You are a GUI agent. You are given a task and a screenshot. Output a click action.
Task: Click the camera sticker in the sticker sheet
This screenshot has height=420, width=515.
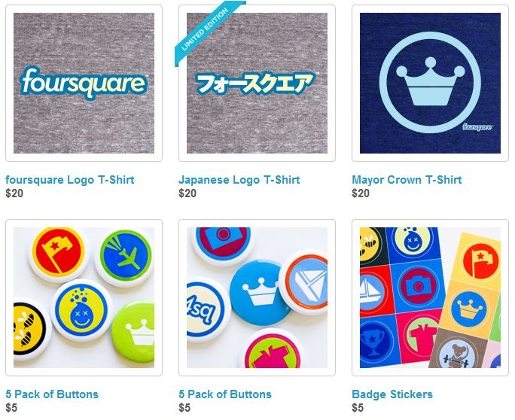pos(418,286)
